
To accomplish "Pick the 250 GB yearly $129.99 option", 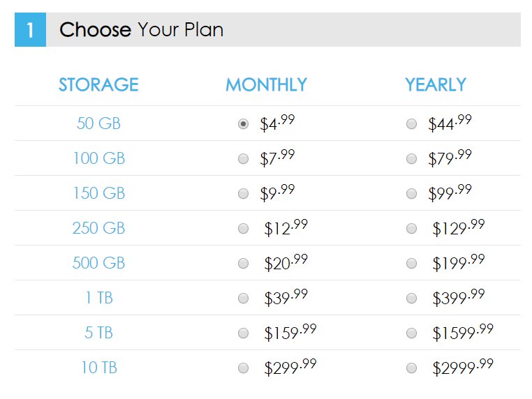I will coord(411,229).
